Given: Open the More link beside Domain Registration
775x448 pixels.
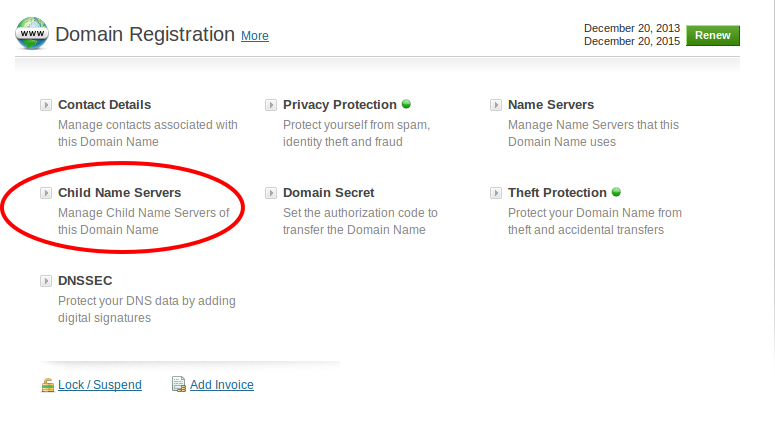Looking at the screenshot, I should pos(255,36).
